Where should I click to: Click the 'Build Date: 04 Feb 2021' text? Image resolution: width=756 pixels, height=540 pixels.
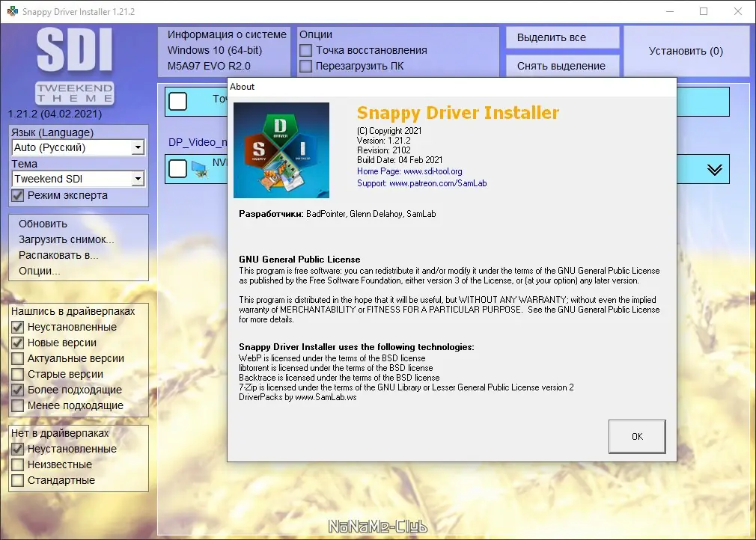point(400,160)
